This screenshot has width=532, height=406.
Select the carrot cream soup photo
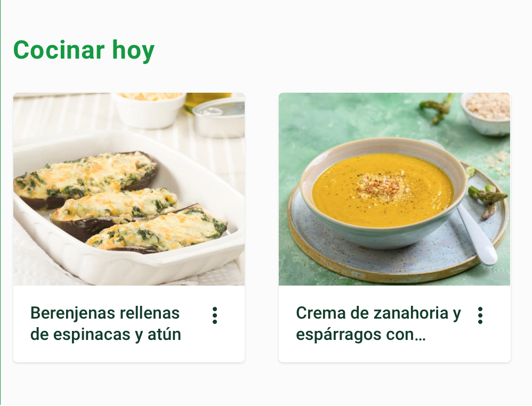394,189
